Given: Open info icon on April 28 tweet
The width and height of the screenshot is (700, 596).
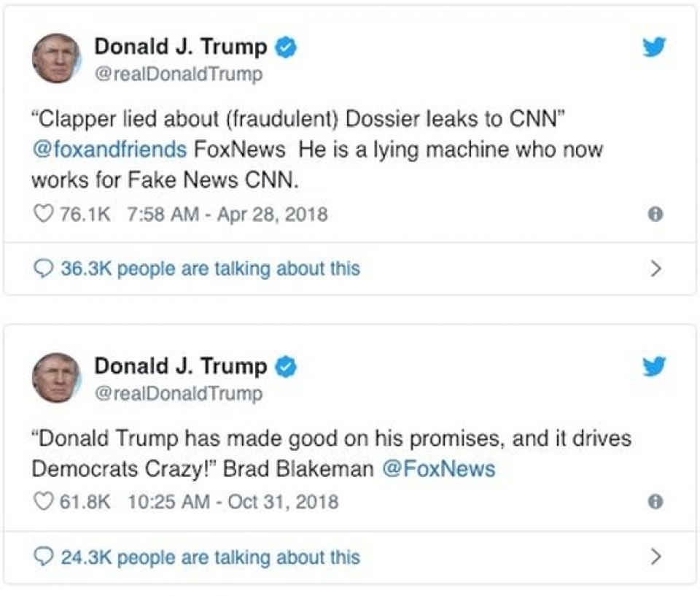Looking at the screenshot, I should (656, 214).
